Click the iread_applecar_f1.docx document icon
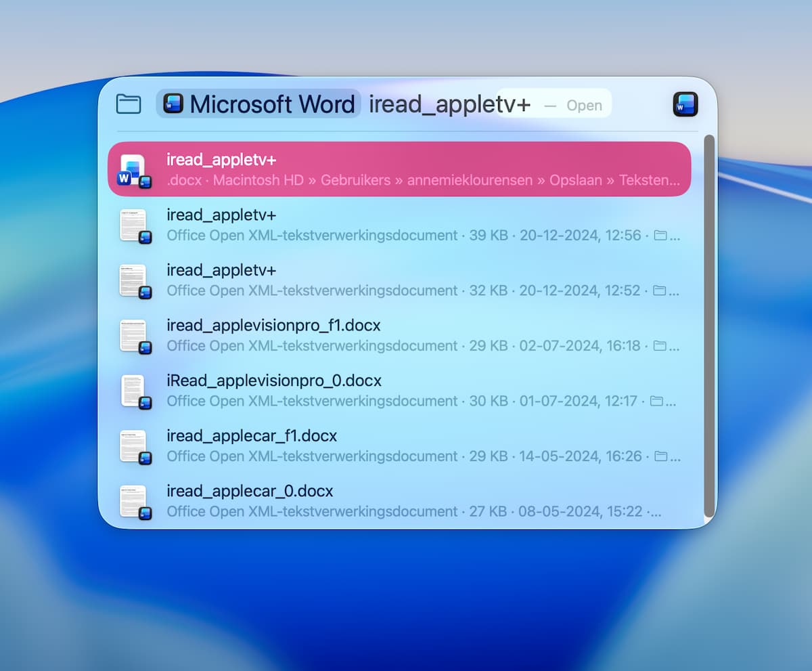Image resolution: width=812 pixels, height=671 pixels. (134, 446)
